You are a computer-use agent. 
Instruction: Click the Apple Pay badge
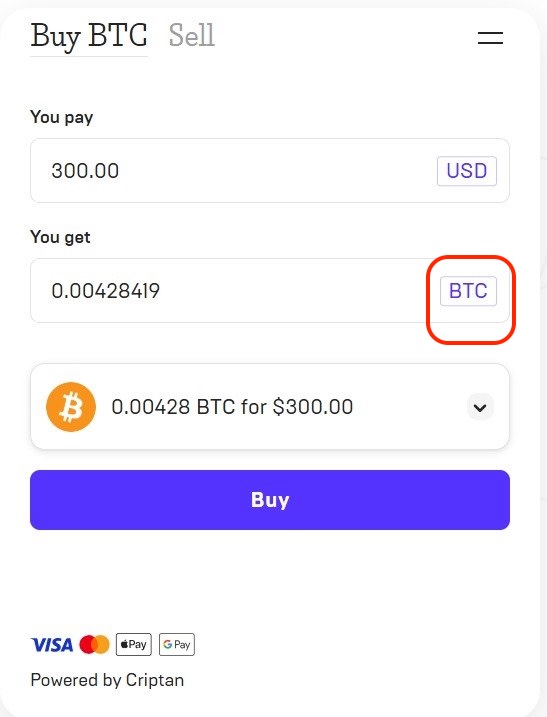tap(134, 644)
